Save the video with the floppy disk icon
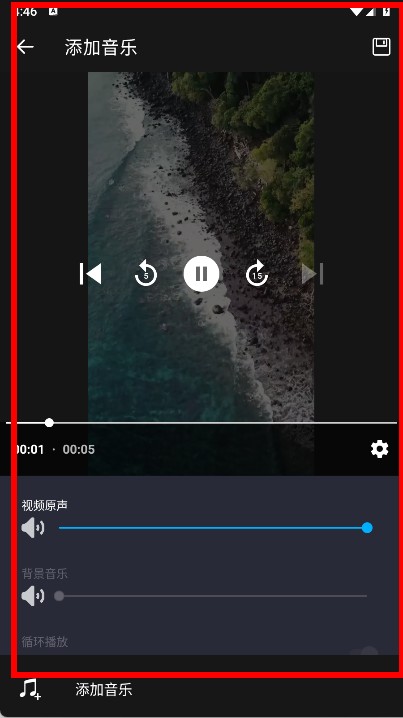The height and width of the screenshot is (718, 403). 381,47
